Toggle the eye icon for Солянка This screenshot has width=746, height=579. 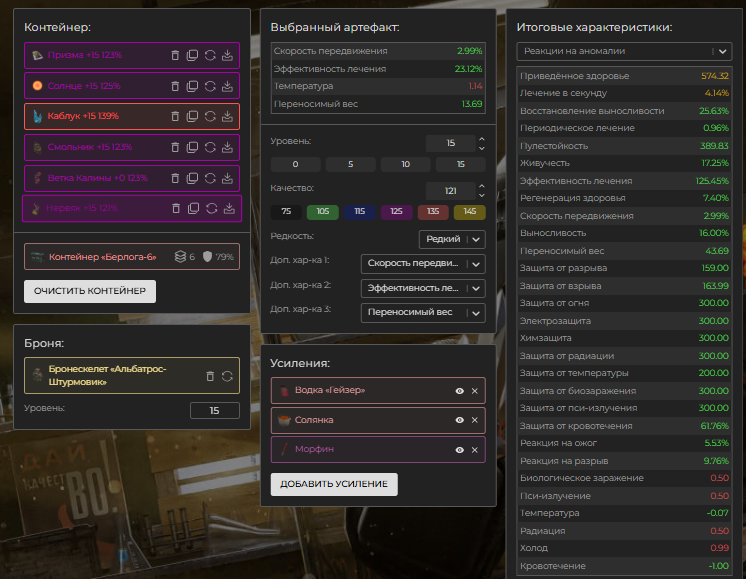pyautogui.click(x=460, y=420)
